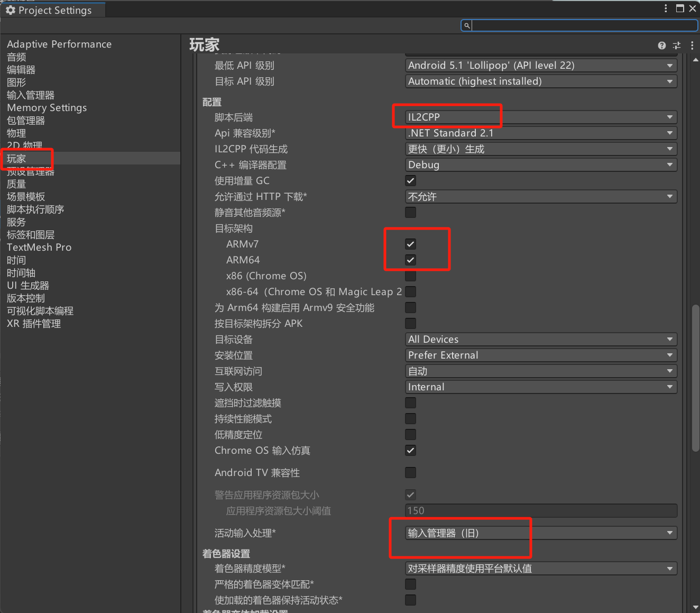Uncheck the ARM64 target architecture

[410, 260]
